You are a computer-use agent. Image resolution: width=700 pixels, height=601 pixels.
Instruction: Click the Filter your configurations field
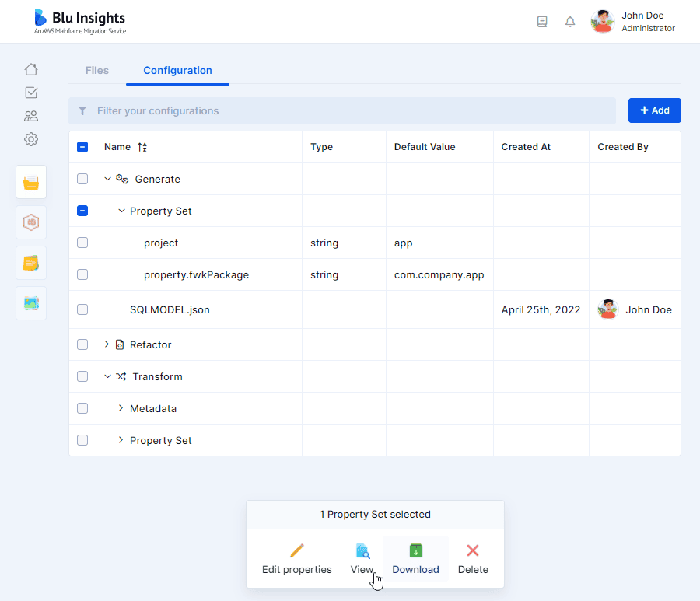[x=342, y=110]
